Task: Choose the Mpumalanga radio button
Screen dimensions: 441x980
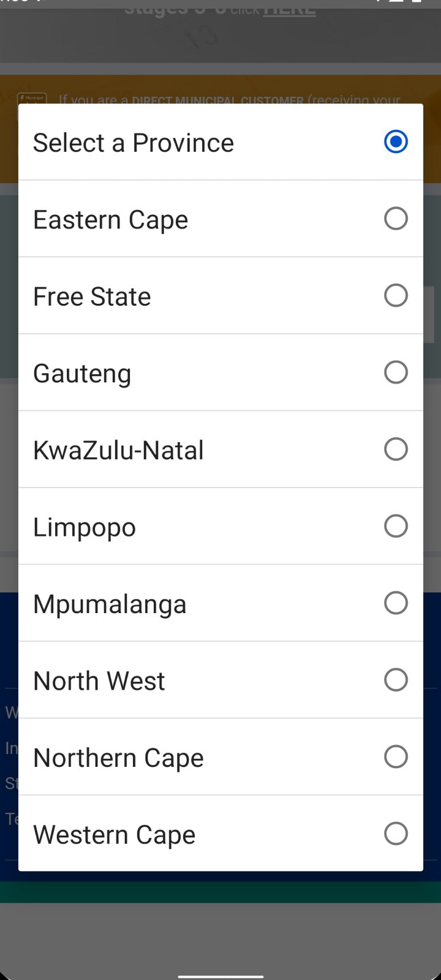Action: tap(396, 603)
